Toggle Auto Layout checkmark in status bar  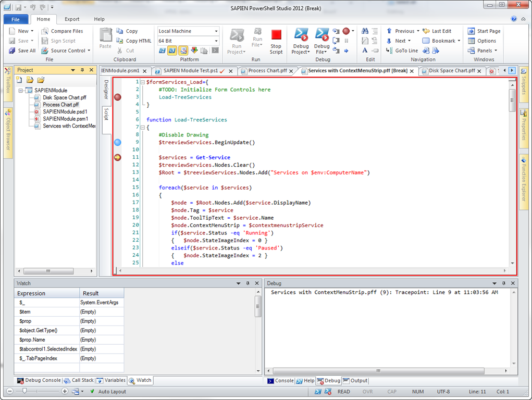click(92, 391)
